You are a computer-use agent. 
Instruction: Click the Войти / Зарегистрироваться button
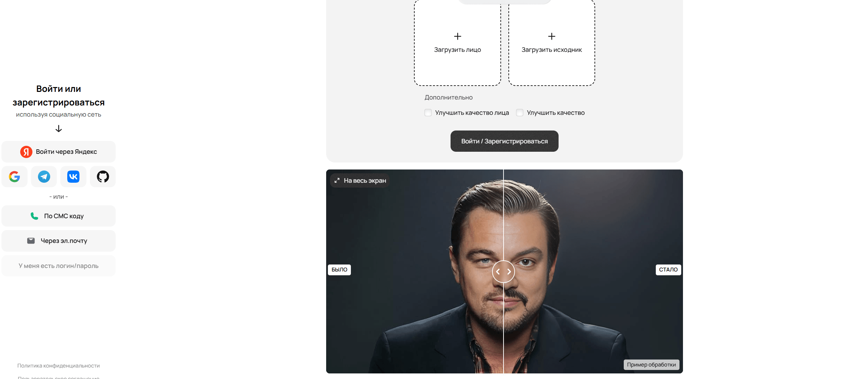(x=504, y=141)
